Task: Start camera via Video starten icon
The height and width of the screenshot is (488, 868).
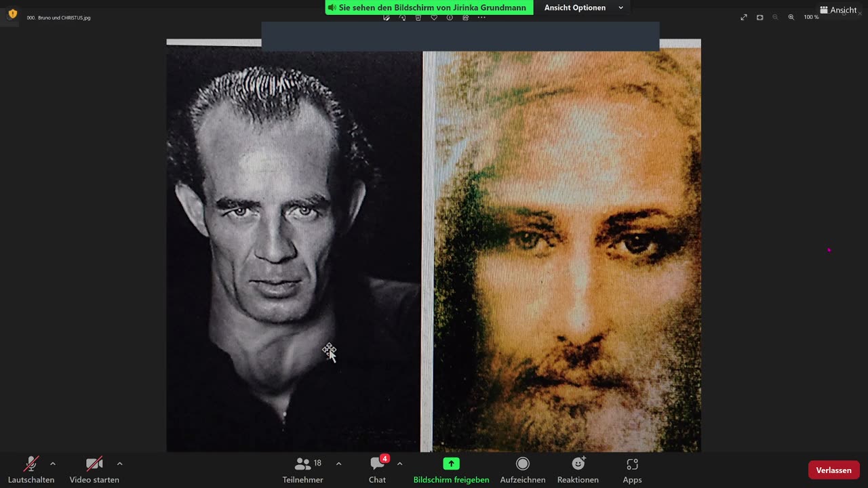Action: tap(94, 464)
